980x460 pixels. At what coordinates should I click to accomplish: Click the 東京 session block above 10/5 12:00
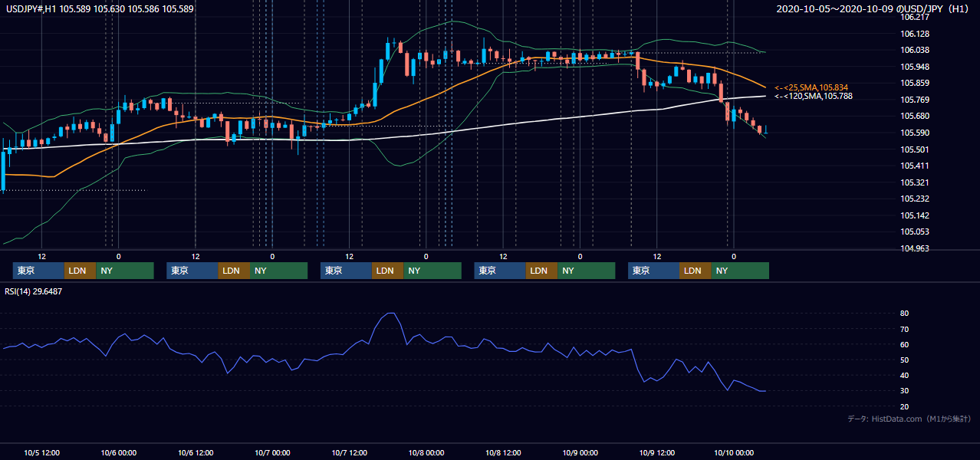(x=38, y=271)
